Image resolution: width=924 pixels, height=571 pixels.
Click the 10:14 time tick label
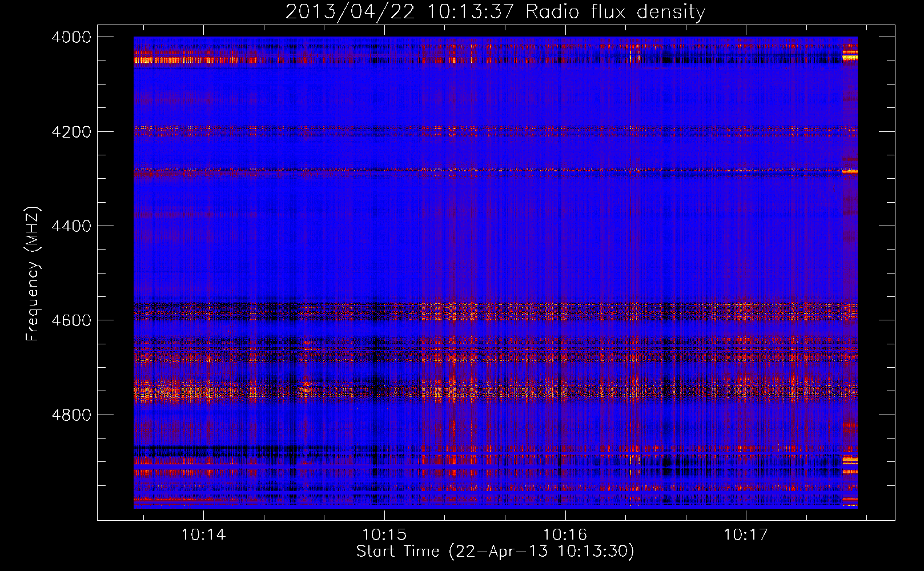[203, 535]
